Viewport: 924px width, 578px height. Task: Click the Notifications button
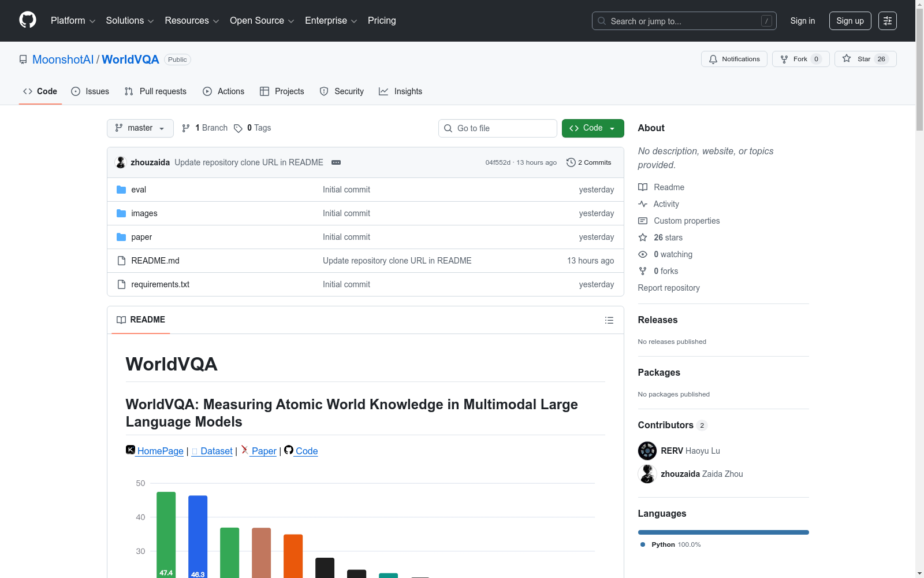click(x=734, y=59)
